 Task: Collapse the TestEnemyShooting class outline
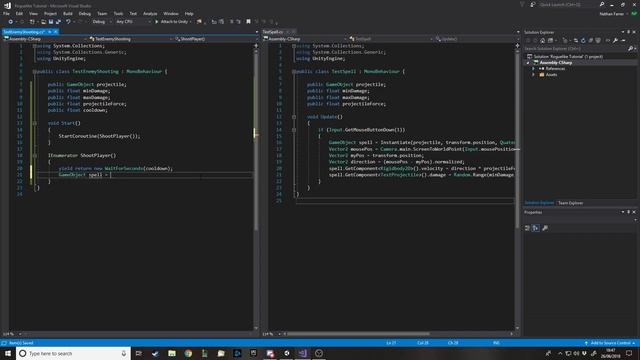(x=35, y=71)
